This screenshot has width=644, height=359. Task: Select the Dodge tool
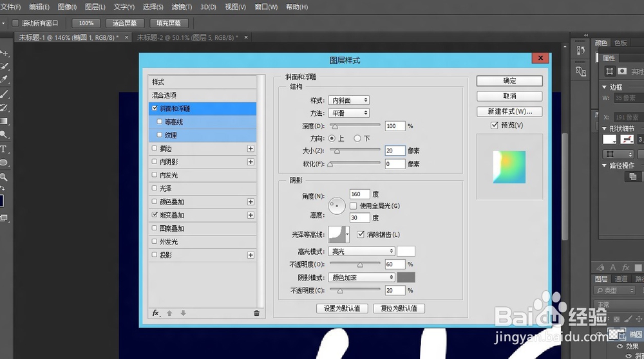click(4, 134)
